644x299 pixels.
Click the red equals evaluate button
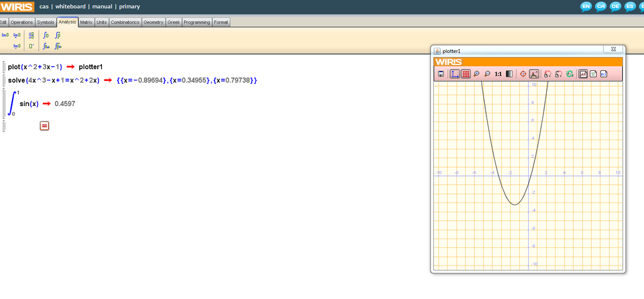[x=44, y=125]
